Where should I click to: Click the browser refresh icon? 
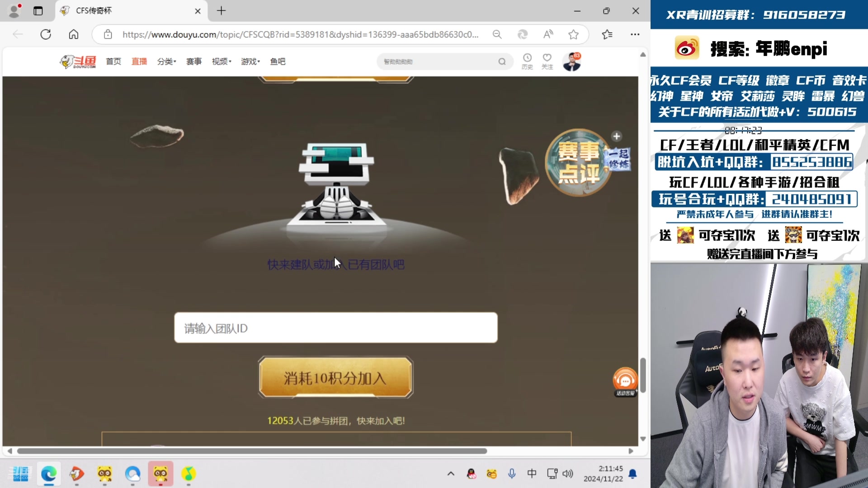coord(46,34)
